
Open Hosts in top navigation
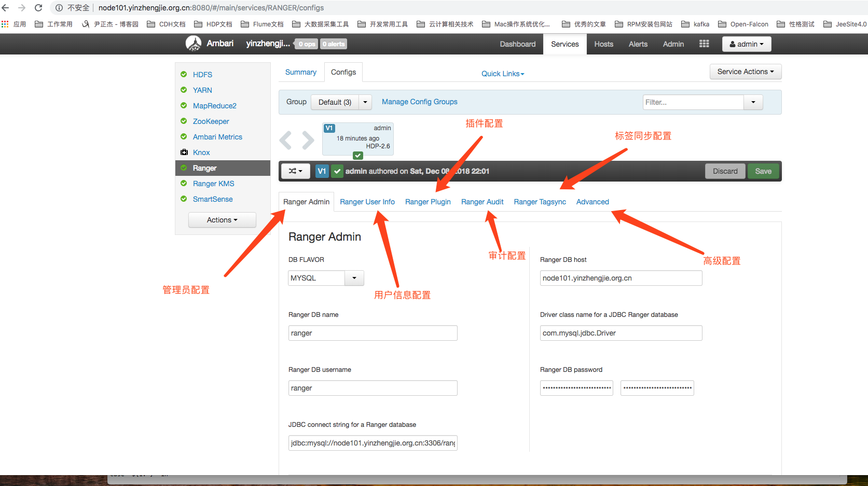click(x=604, y=44)
